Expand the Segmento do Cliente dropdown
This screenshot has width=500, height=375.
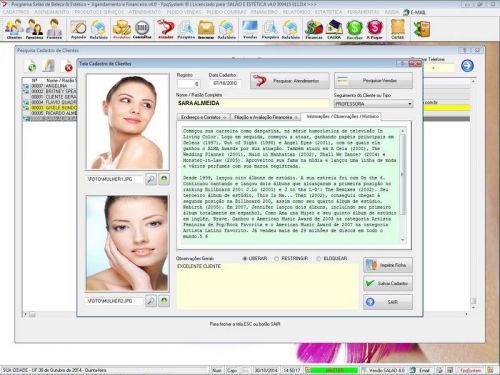pos(410,104)
